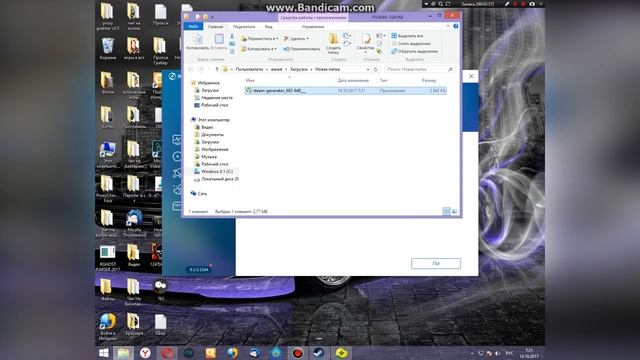Switch to large icons view in status bar
Screen dimensions: 640x360
pos(454,211)
